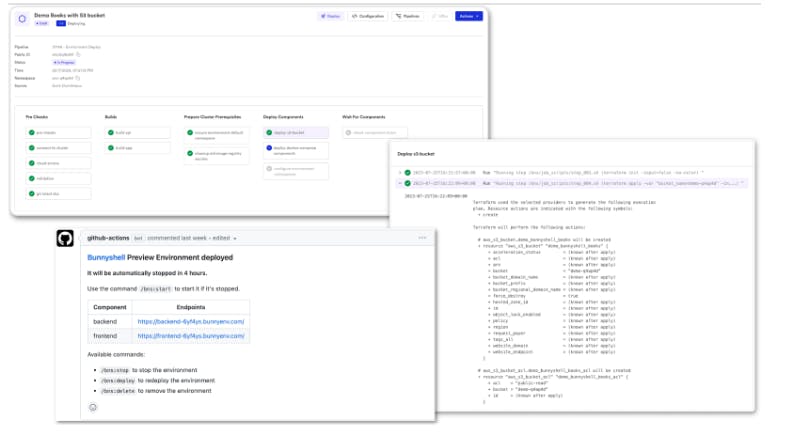Click the Deploy s3 bucket log heading
The image size is (796, 438).
(x=416, y=154)
